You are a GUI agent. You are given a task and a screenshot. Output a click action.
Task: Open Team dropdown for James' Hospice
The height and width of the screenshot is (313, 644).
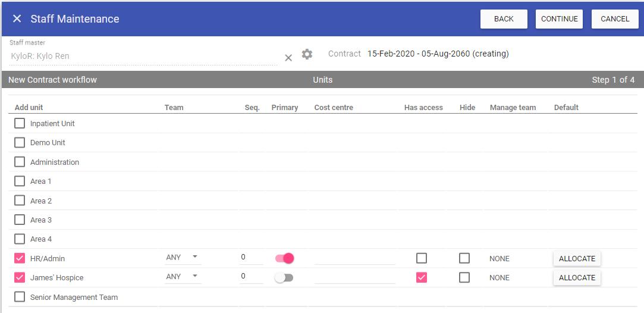(x=183, y=277)
